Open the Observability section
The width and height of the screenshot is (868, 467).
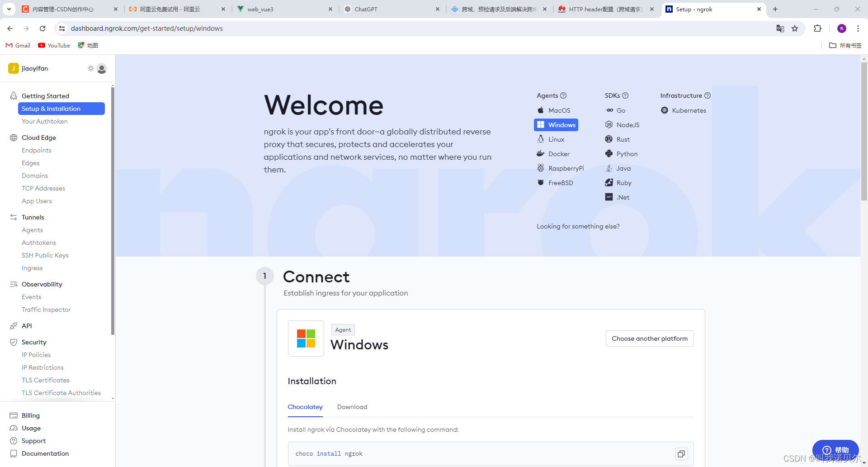coord(42,284)
